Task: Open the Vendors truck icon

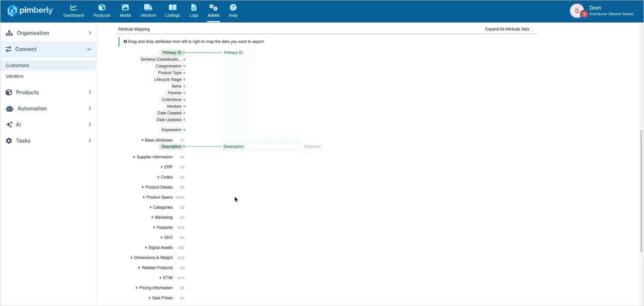Action: point(148,7)
